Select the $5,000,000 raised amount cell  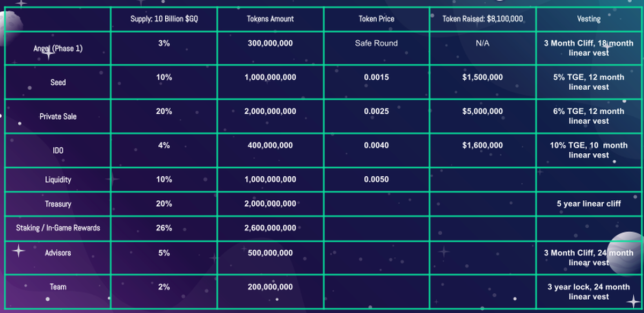[x=482, y=111]
